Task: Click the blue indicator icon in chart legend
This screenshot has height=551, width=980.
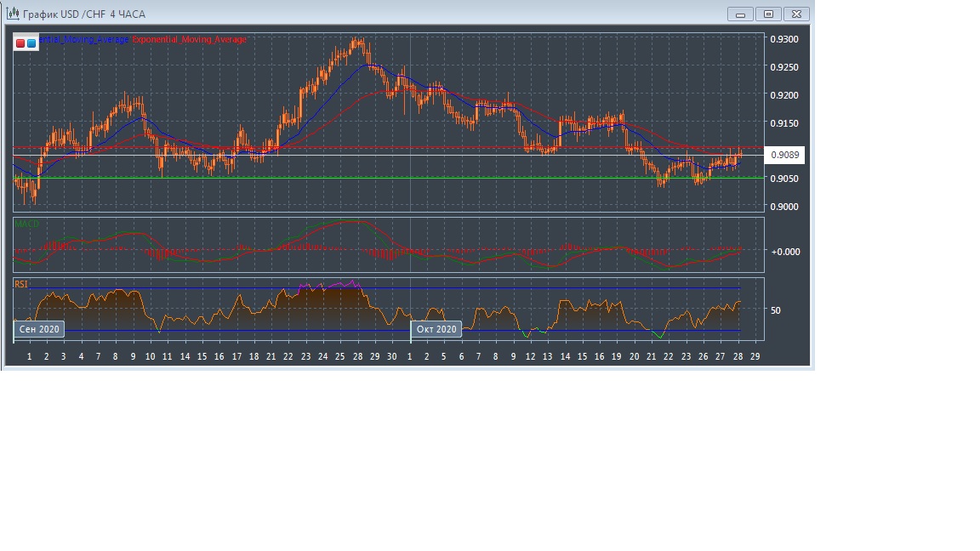Action: (31, 43)
